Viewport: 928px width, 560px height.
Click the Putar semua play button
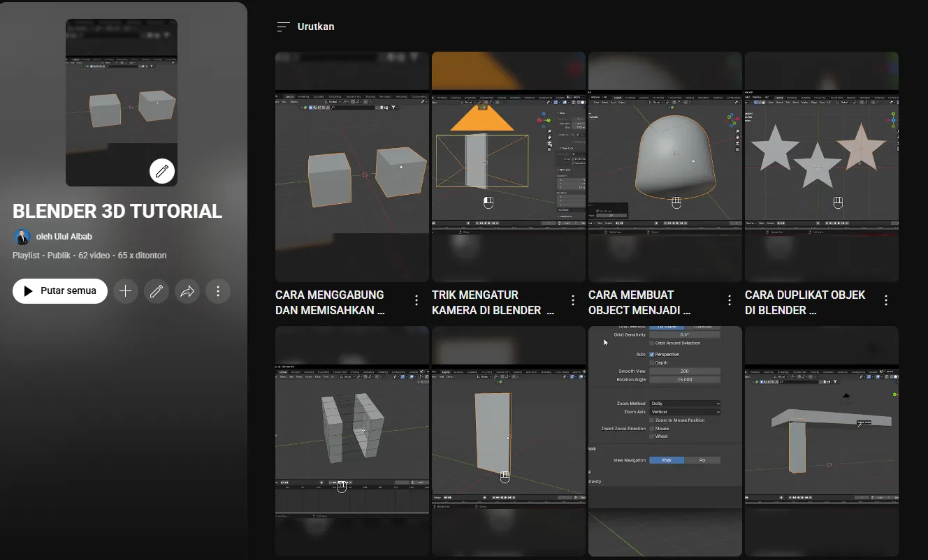60,291
